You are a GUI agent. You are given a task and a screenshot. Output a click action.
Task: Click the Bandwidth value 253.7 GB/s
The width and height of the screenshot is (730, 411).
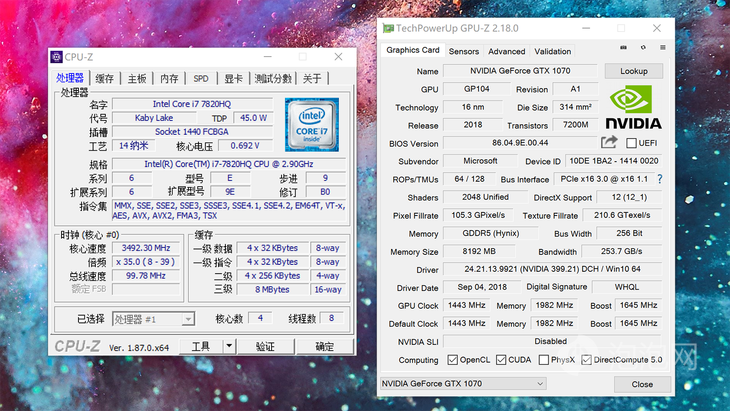pyautogui.click(x=622, y=251)
